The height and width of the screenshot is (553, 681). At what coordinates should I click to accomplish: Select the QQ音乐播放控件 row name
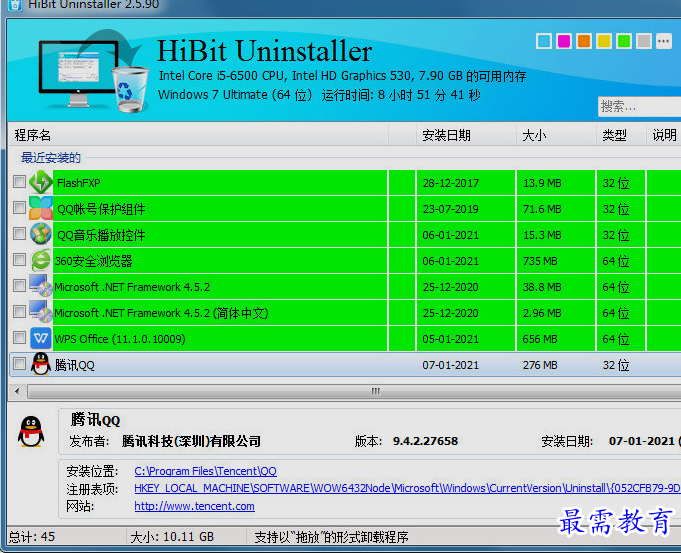pos(101,235)
